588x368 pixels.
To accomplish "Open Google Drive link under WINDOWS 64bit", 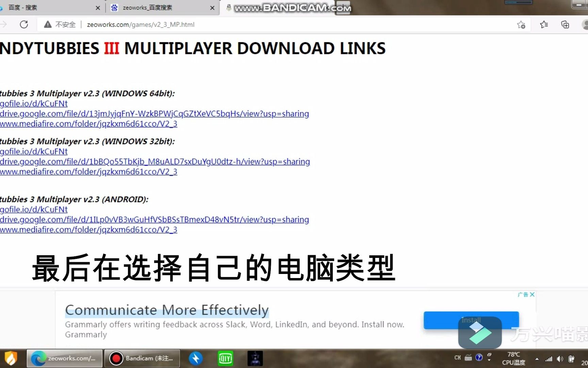I will click(154, 114).
